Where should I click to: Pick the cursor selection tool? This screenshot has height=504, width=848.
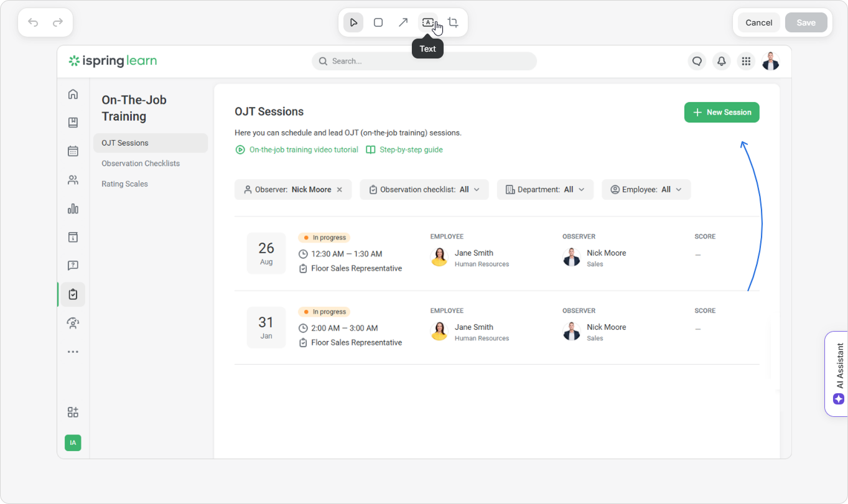(353, 22)
